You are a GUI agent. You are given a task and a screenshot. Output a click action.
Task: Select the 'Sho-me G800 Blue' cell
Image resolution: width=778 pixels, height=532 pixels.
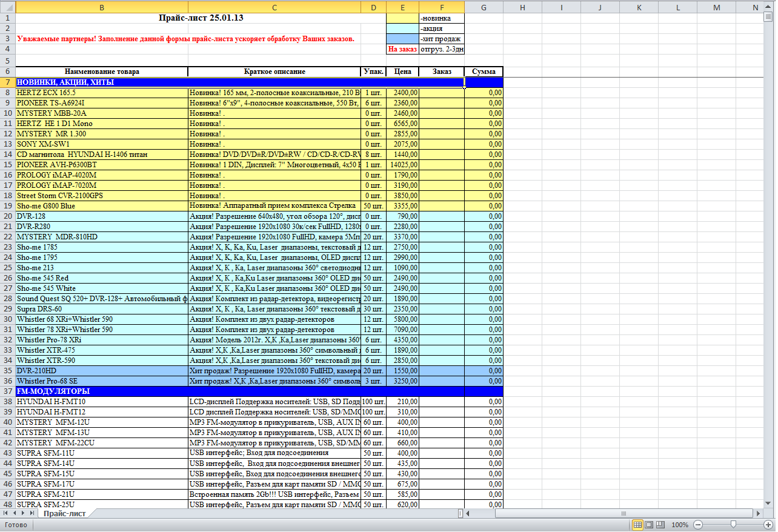coord(102,205)
